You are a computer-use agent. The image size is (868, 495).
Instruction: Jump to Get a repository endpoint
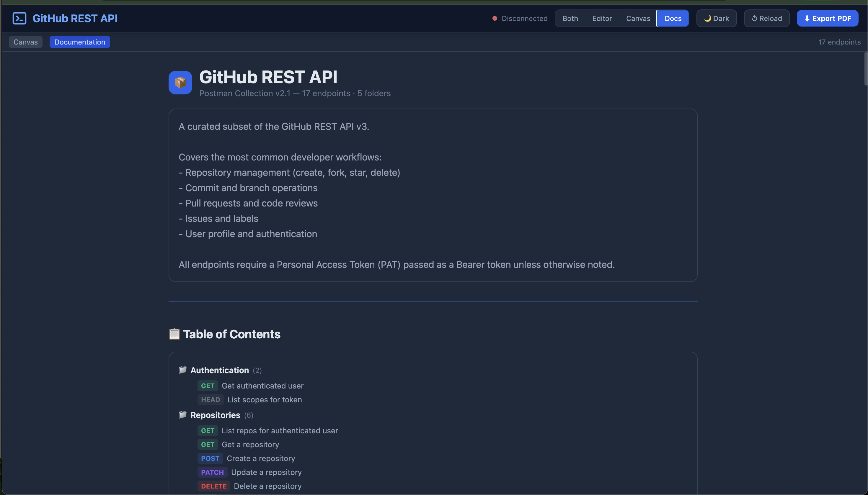click(x=250, y=445)
